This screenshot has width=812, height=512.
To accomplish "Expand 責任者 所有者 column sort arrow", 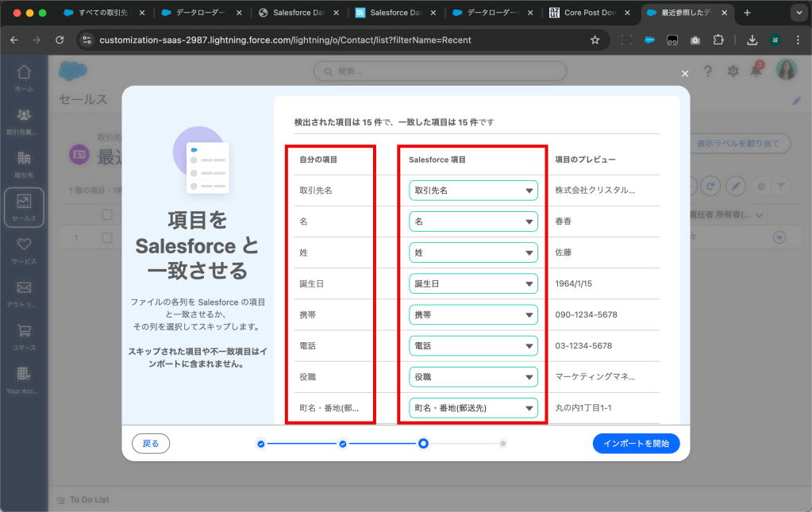I will tap(759, 215).
